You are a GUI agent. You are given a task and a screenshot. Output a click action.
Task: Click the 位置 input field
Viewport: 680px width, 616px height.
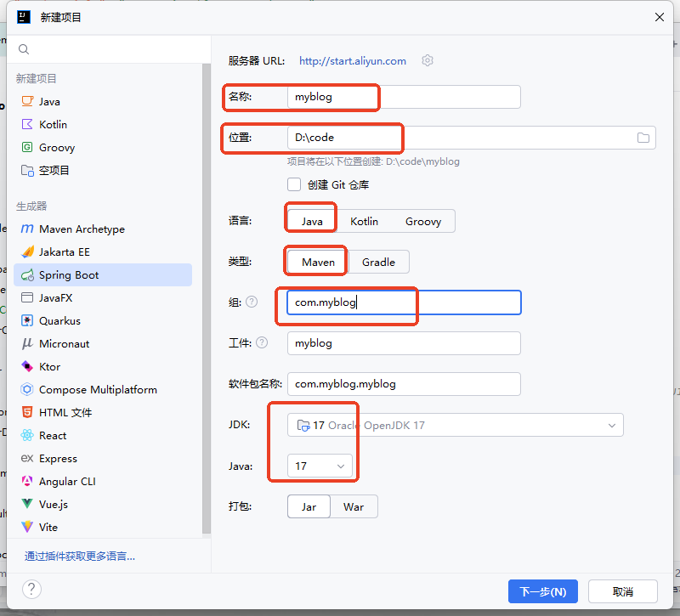(x=472, y=138)
